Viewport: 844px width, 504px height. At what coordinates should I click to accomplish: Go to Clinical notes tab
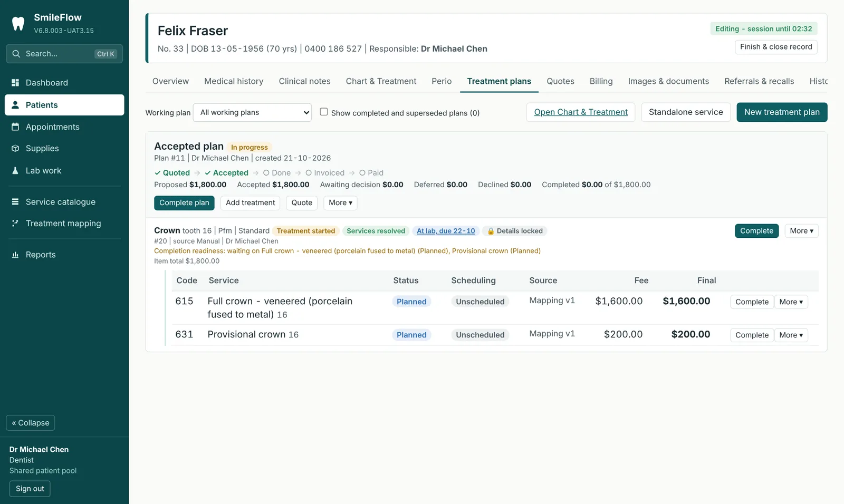[304, 81]
